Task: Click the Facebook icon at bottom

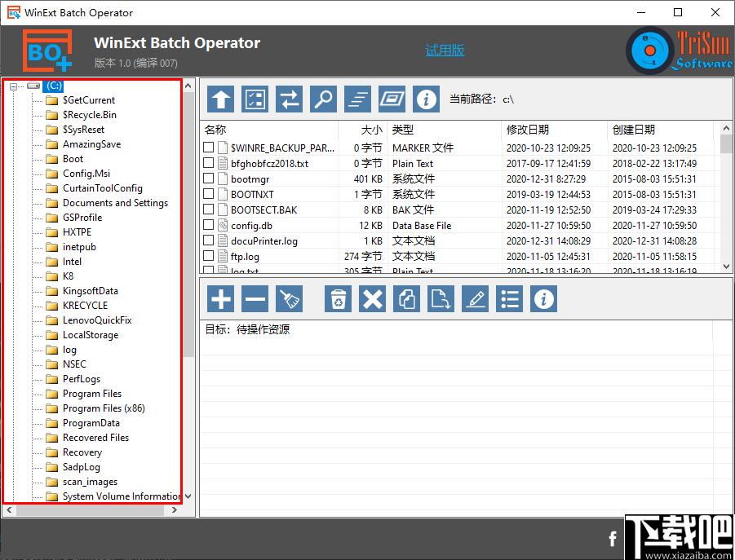Action: (613, 539)
